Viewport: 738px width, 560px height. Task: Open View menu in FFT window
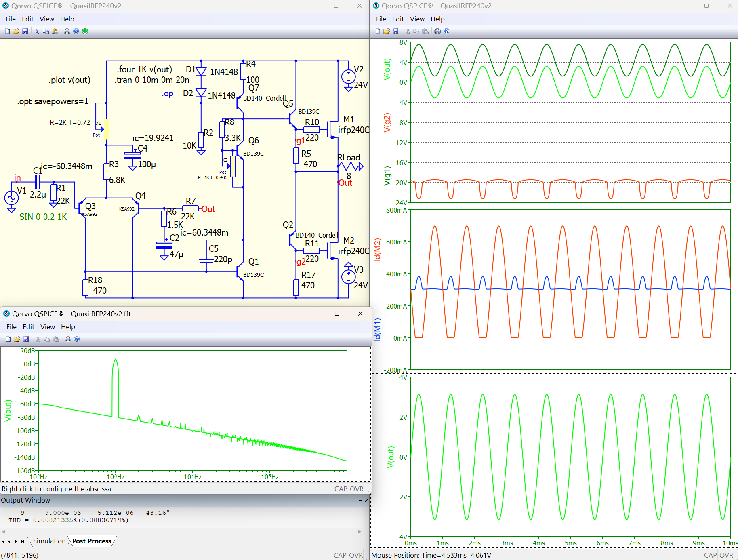pos(48,327)
